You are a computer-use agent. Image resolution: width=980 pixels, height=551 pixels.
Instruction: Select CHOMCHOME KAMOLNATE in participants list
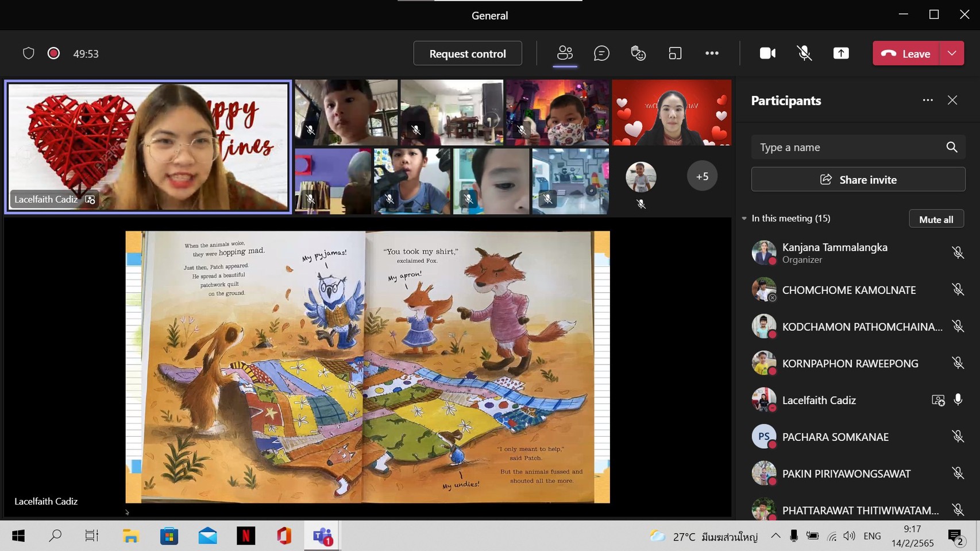pos(858,290)
